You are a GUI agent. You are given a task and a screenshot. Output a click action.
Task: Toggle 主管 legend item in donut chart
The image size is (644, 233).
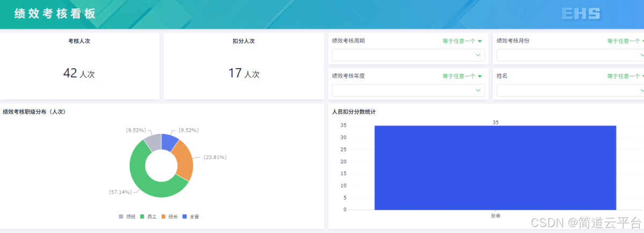(191, 217)
